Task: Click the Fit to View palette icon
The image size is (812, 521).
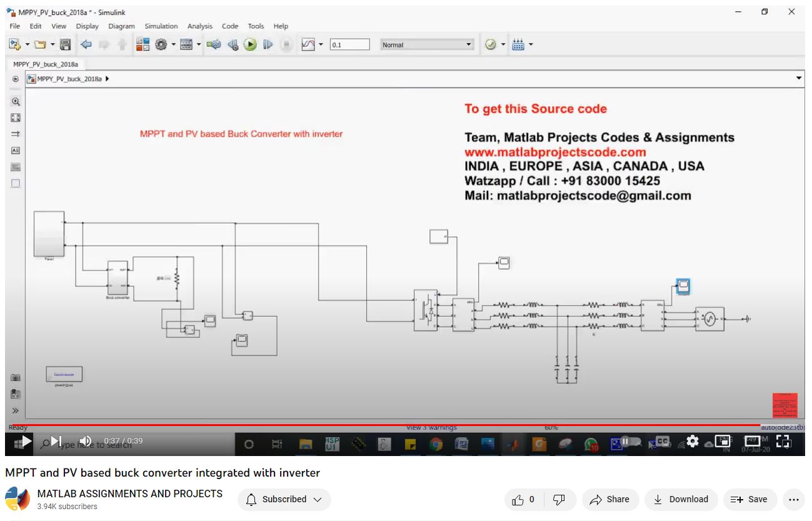Action: coord(16,117)
